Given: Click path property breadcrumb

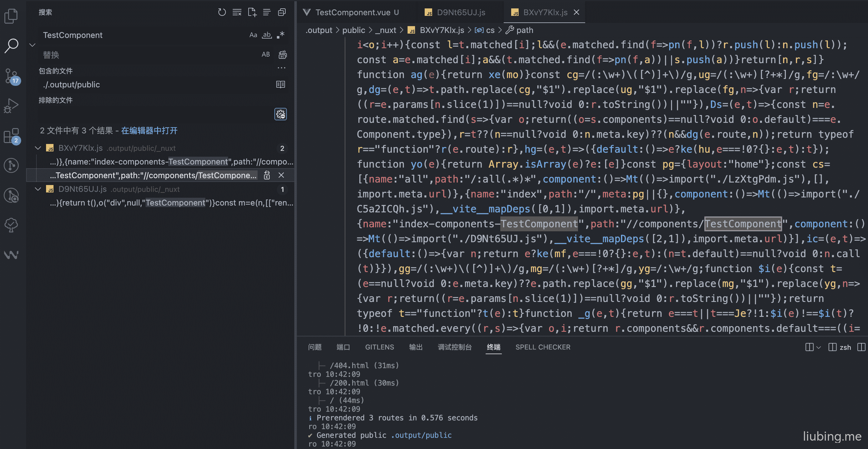Looking at the screenshot, I should pos(520,30).
